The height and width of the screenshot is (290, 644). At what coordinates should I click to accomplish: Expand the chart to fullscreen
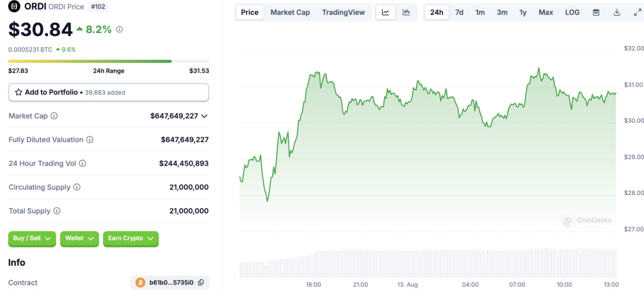[637, 12]
